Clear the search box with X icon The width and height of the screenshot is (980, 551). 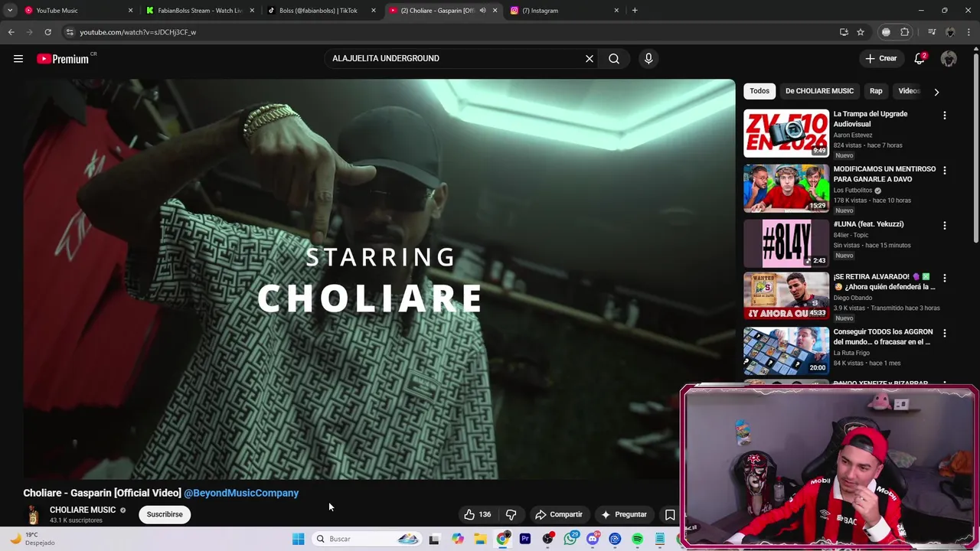click(x=590, y=59)
